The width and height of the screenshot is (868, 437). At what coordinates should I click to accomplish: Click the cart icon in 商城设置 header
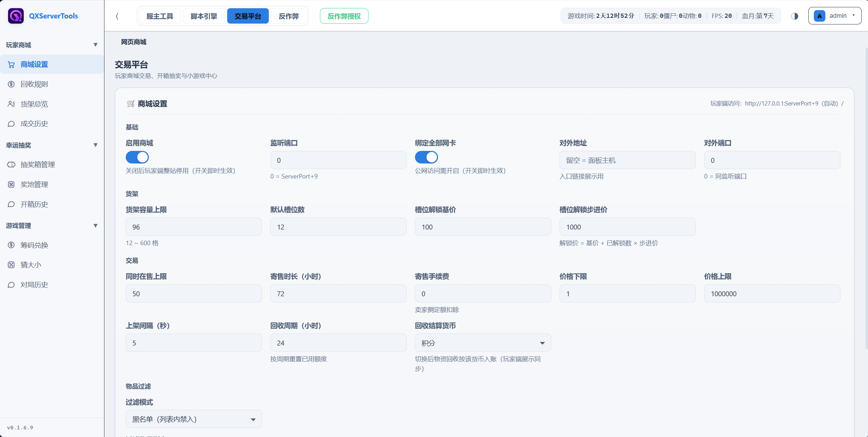(131, 104)
